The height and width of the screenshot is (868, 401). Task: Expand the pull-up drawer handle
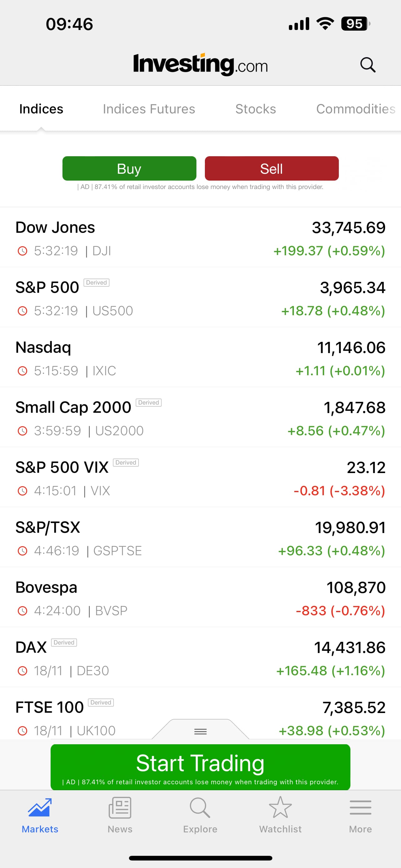[200, 731]
